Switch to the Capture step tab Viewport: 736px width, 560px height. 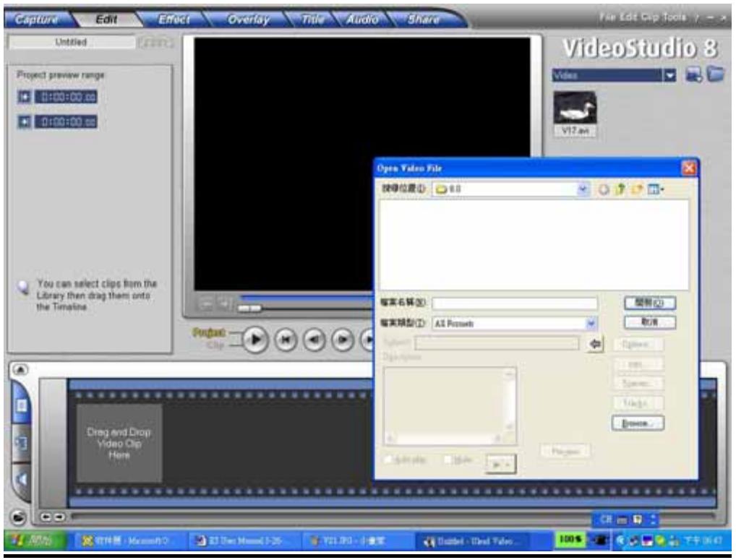point(36,20)
